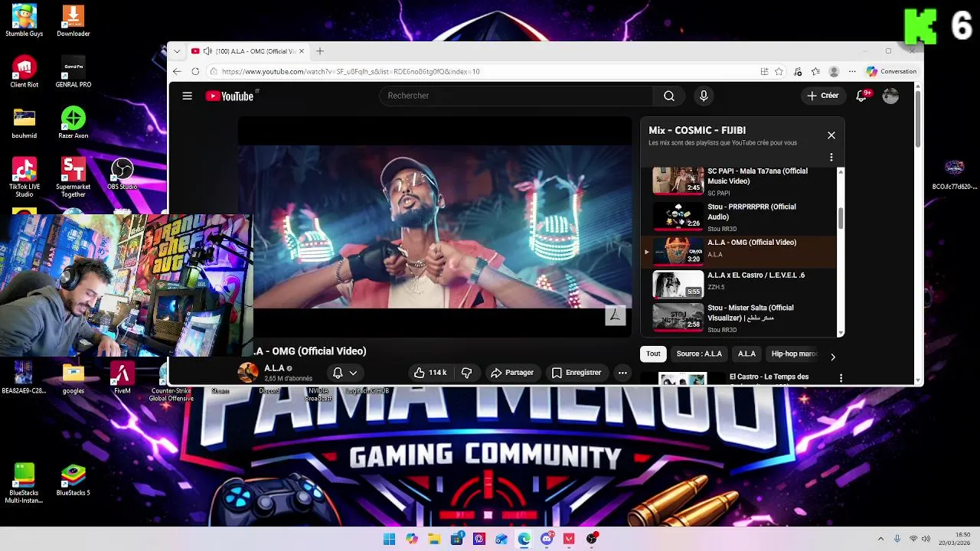Open options for El Castro - Le Temps des suggestion

tap(841, 378)
